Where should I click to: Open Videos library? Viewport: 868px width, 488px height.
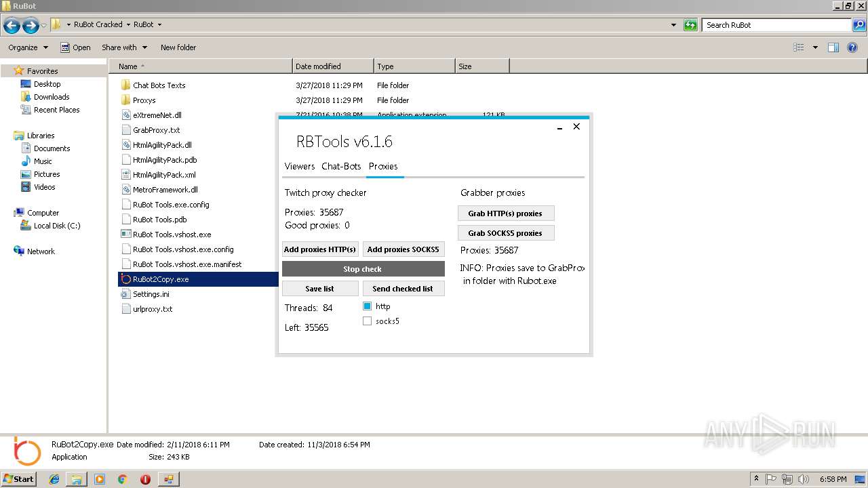(x=44, y=187)
